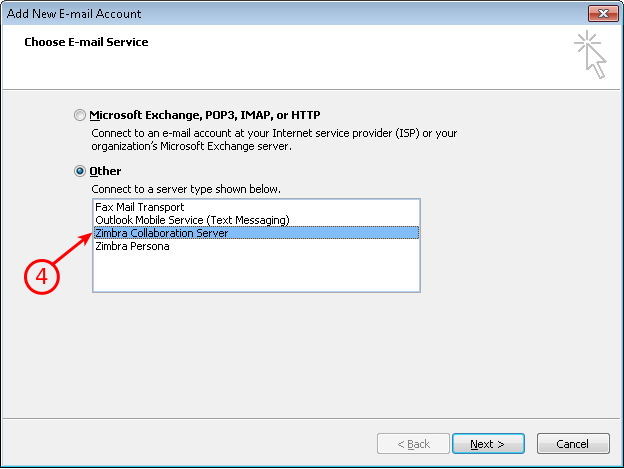624x469 pixels.
Task: Close the Add New E-mail Account dialog
Action: (603, 13)
